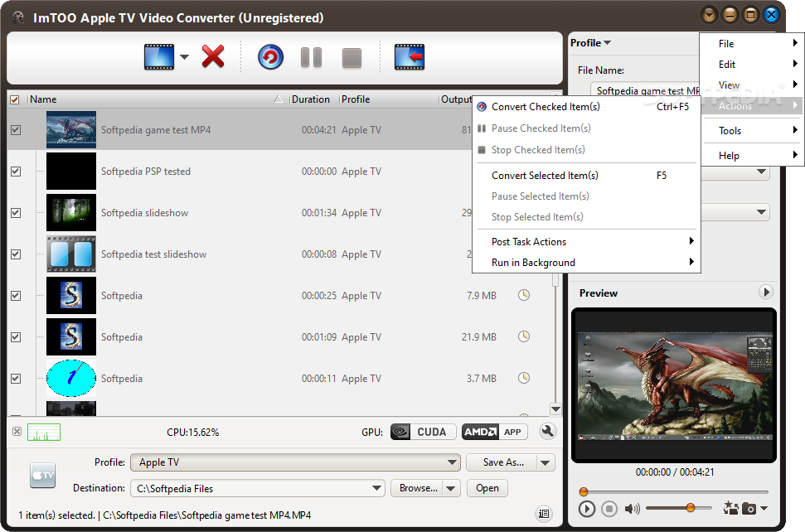Open the Profile Apple TV combo box
805x532 pixels.
tap(296, 462)
